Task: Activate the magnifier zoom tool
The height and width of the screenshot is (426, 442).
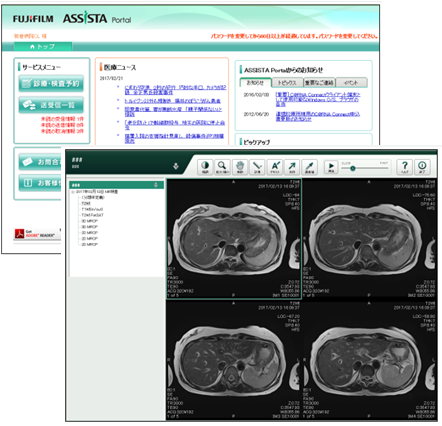Action: pos(222,167)
